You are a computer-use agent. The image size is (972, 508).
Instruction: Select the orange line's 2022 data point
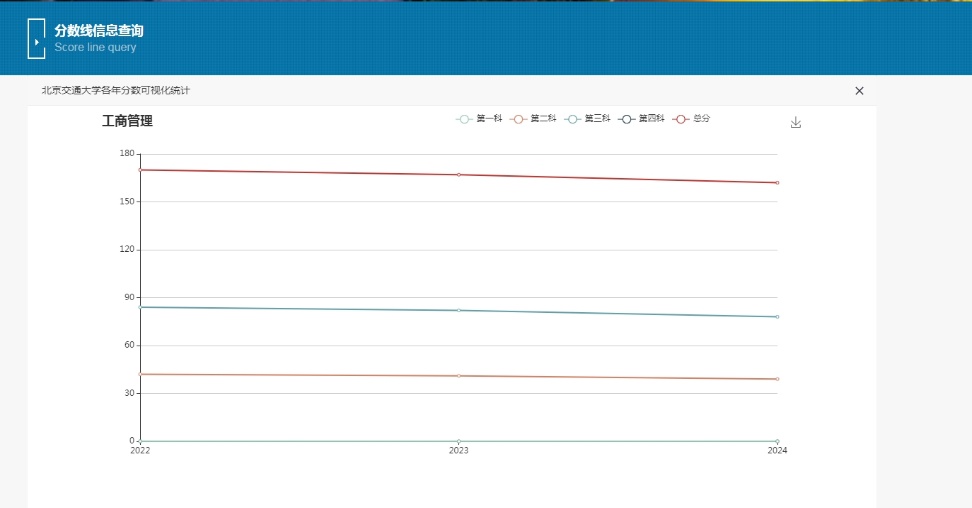point(140,374)
